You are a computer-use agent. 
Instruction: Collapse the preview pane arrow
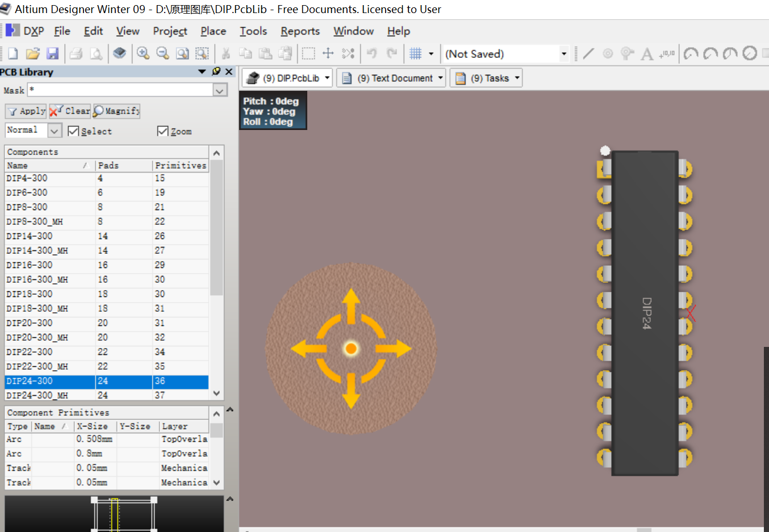coord(230,499)
